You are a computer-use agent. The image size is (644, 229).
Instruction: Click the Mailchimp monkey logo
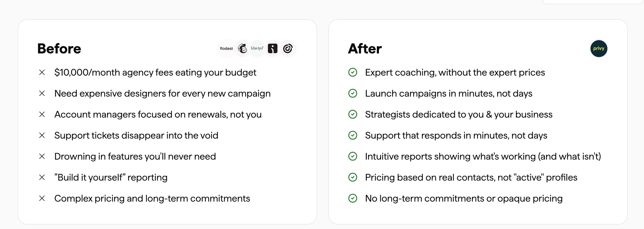242,48
